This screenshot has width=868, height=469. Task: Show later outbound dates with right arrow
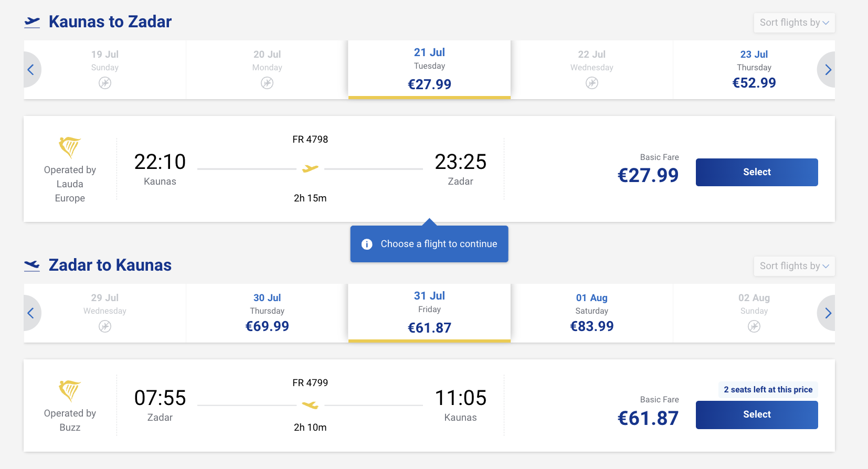[828, 70]
